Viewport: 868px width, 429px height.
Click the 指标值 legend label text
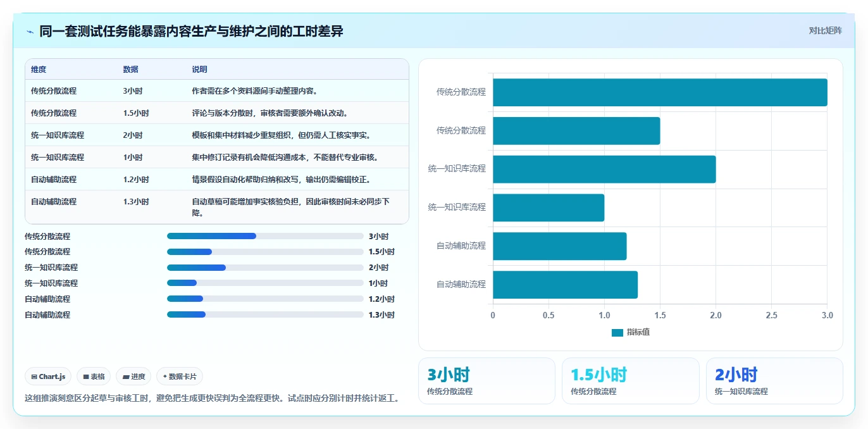(x=638, y=333)
